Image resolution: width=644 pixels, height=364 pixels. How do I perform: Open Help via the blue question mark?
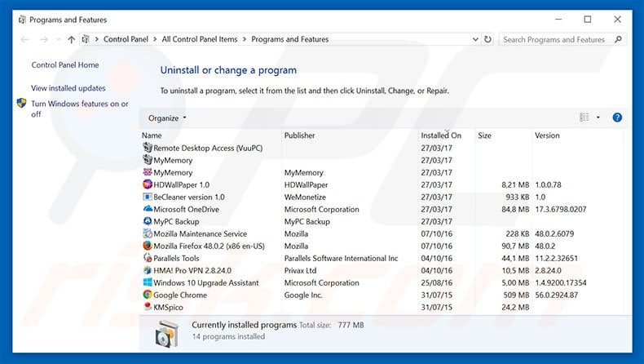(x=617, y=118)
